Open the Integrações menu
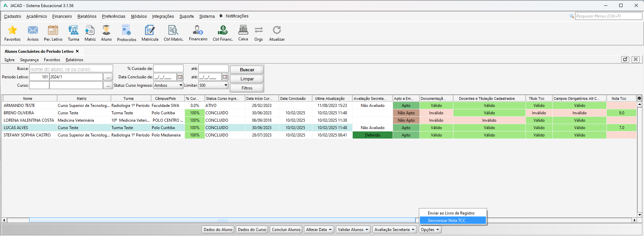 [x=163, y=16]
